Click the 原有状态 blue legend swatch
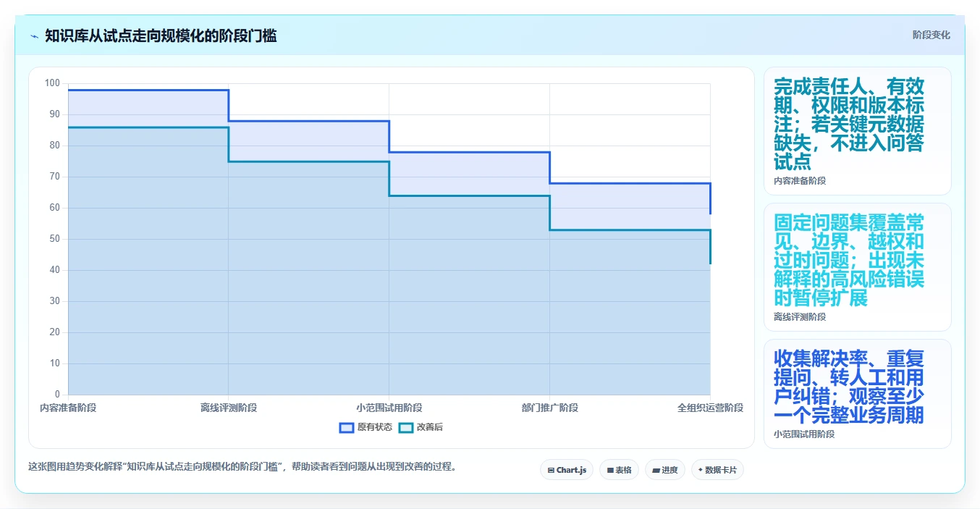Image resolution: width=980 pixels, height=509 pixels. pos(347,427)
